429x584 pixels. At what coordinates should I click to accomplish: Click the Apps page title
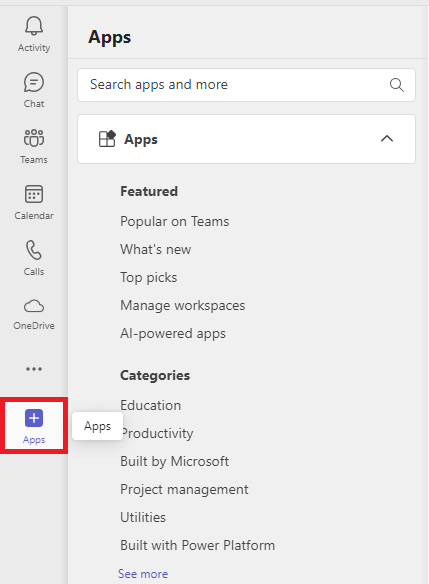coord(109,37)
